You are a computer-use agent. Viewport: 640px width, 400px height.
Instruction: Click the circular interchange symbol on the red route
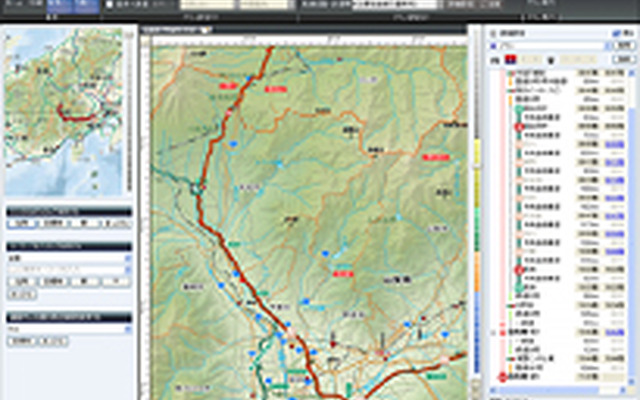coord(196,189)
